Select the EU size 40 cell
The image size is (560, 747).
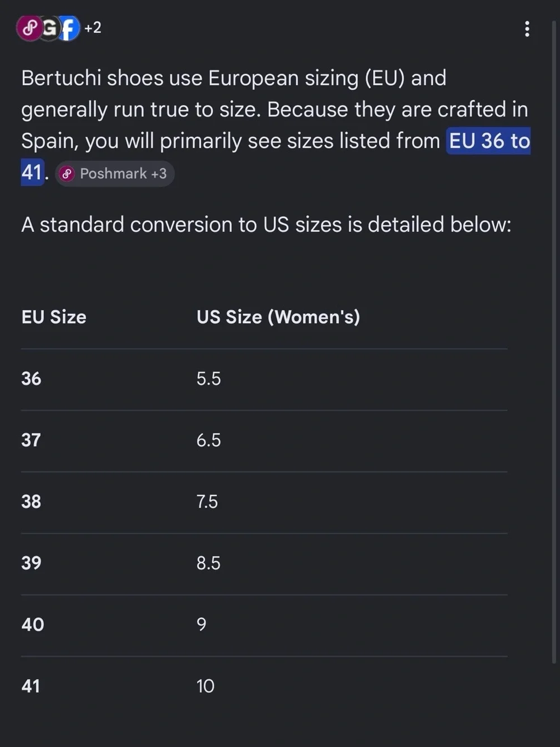point(32,625)
